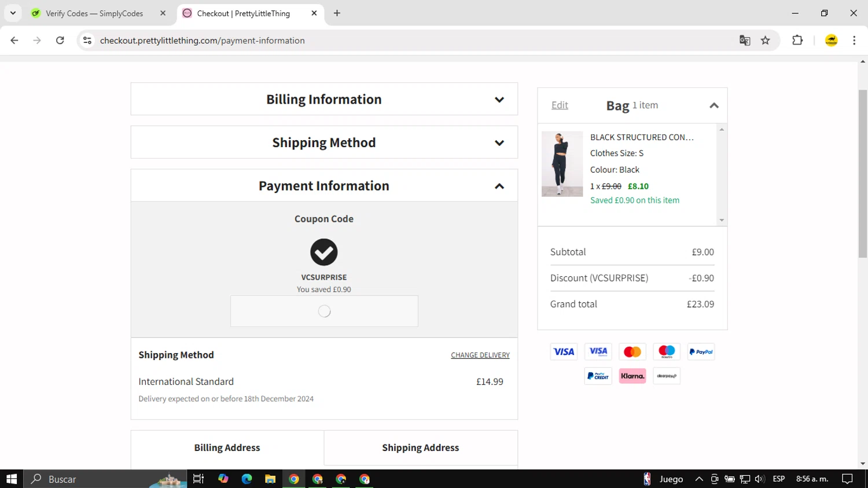Click the CHANGE DELIVERY link
This screenshot has height=488, width=868.
pyautogui.click(x=480, y=355)
